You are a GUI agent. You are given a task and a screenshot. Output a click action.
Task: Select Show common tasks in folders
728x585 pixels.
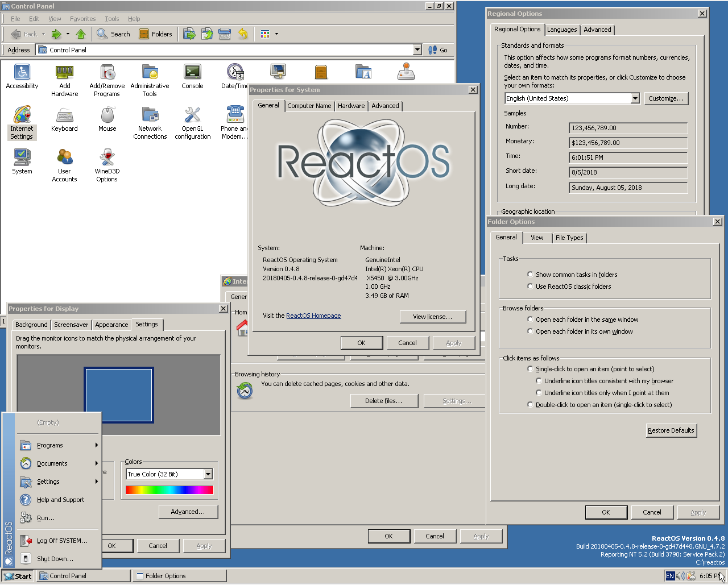(530, 274)
